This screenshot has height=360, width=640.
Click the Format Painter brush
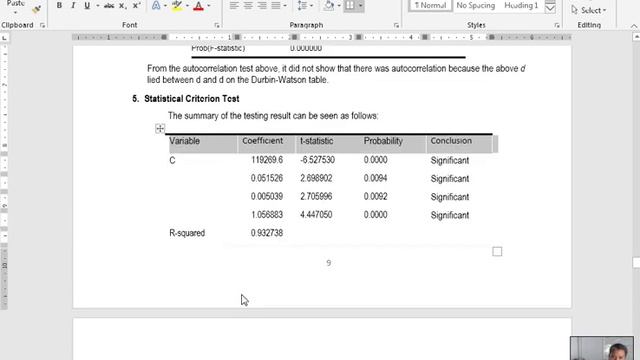point(36,9)
